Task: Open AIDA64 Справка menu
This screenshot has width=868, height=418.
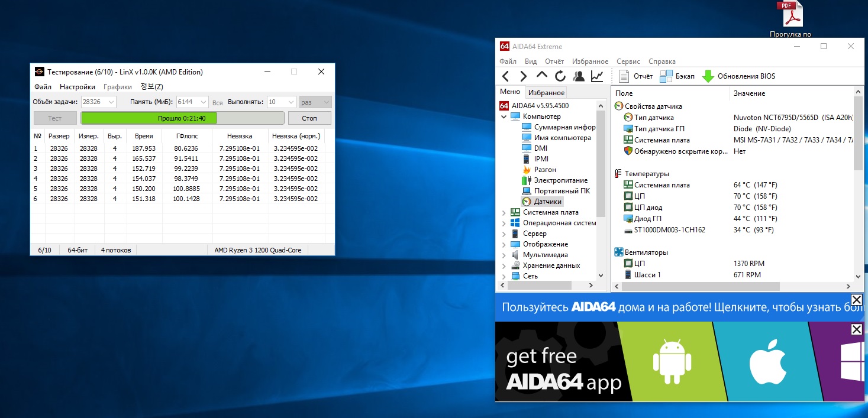Action: coord(662,61)
